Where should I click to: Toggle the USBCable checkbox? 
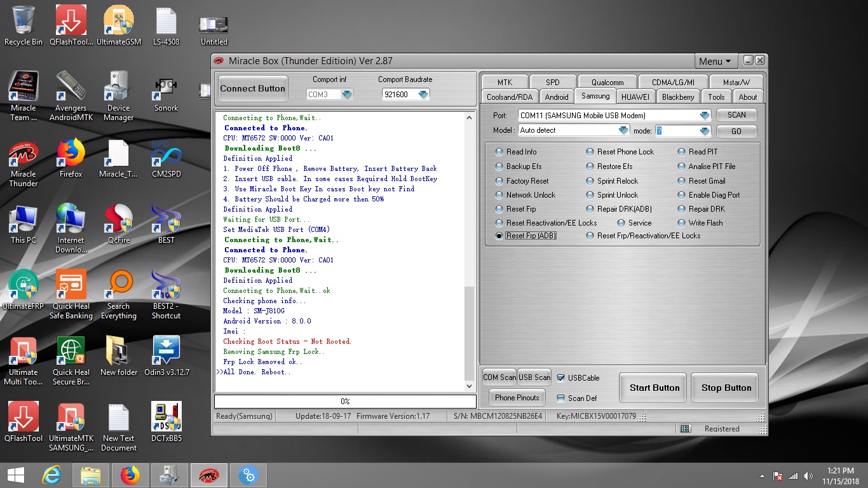pyautogui.click(x=560, y=377)
